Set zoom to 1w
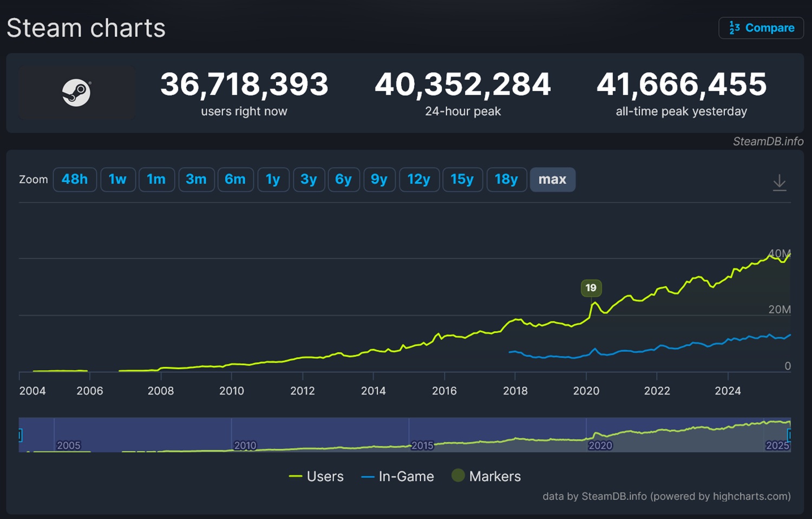The height and width of the screenshot is (519, 812). (x=117, y=180)
